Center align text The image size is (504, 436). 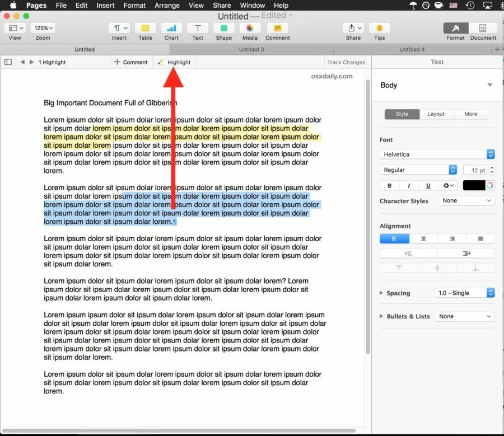click(423, 239)
